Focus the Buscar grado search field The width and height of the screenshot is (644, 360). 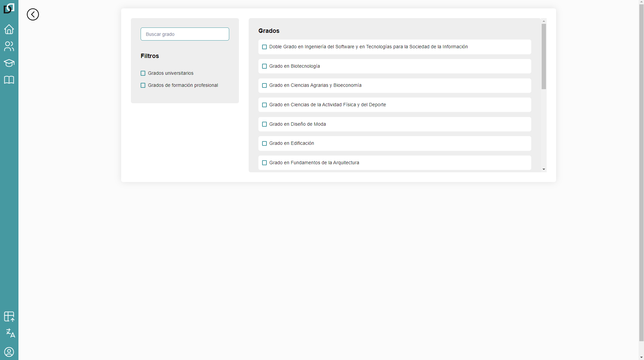pyautogui.click(x=185, y=34)
